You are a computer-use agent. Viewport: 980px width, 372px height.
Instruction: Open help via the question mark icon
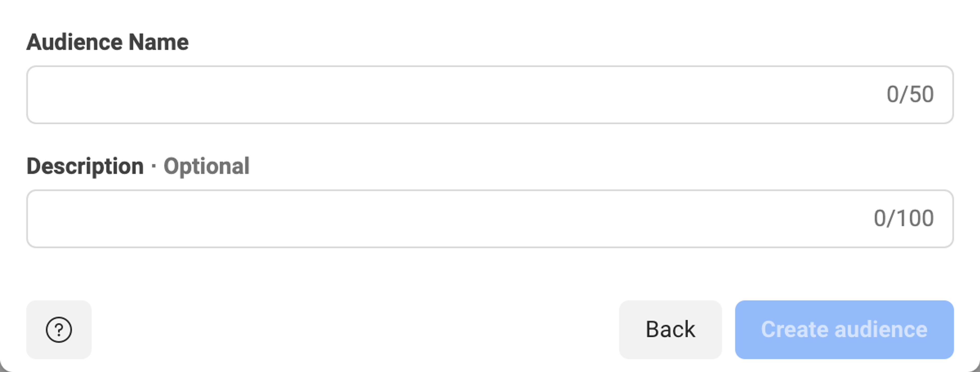click(59, 329)
